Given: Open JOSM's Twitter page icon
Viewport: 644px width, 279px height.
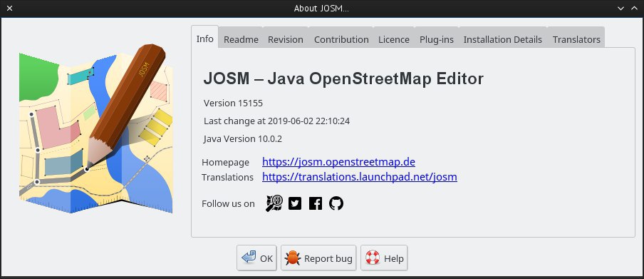Looking at the screenshot, I should [295, 203].
